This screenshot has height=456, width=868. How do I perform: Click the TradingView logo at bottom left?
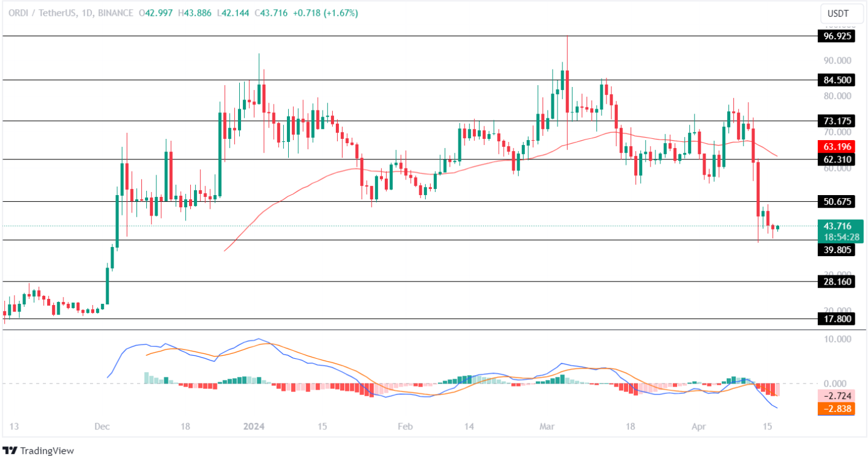[39, 451]
